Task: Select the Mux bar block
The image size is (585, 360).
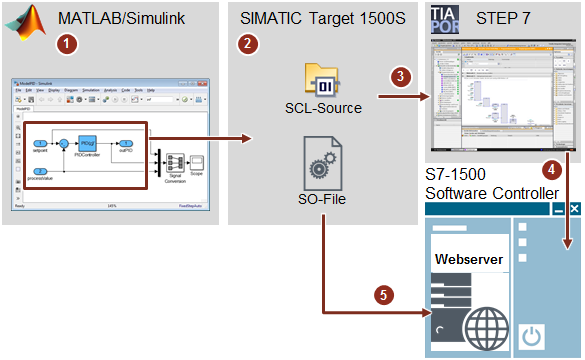Action: (x=159, y=163)
